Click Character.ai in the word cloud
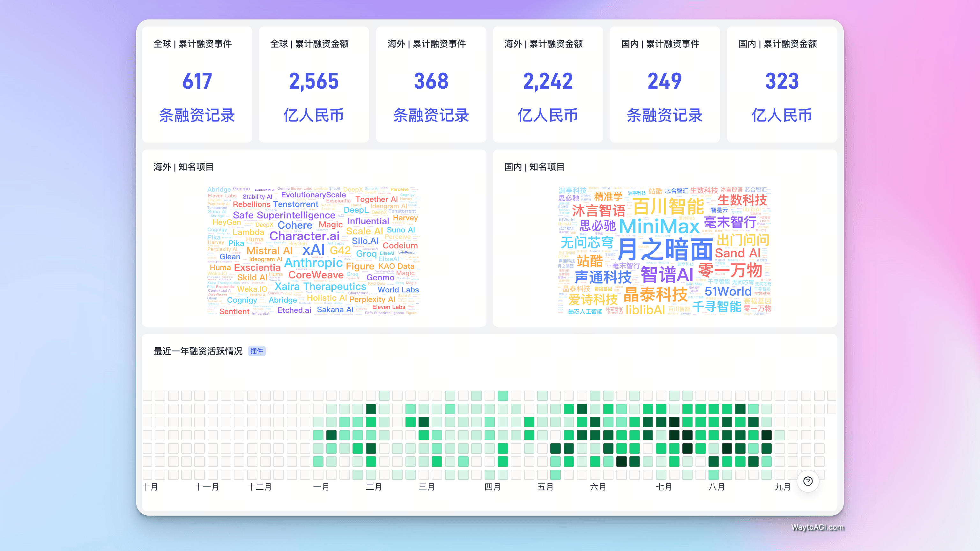Viewport: 980px width, 551px height. [x=304, y=236]
